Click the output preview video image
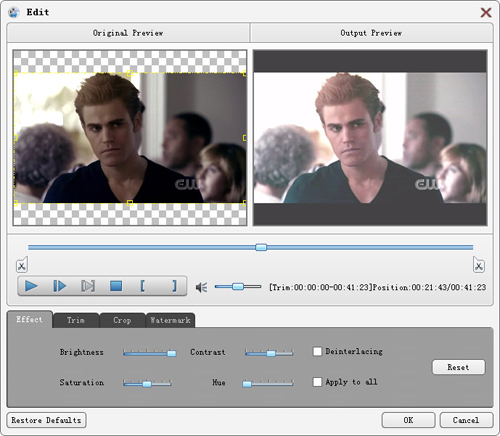500x436 pixels. [370, 138]
